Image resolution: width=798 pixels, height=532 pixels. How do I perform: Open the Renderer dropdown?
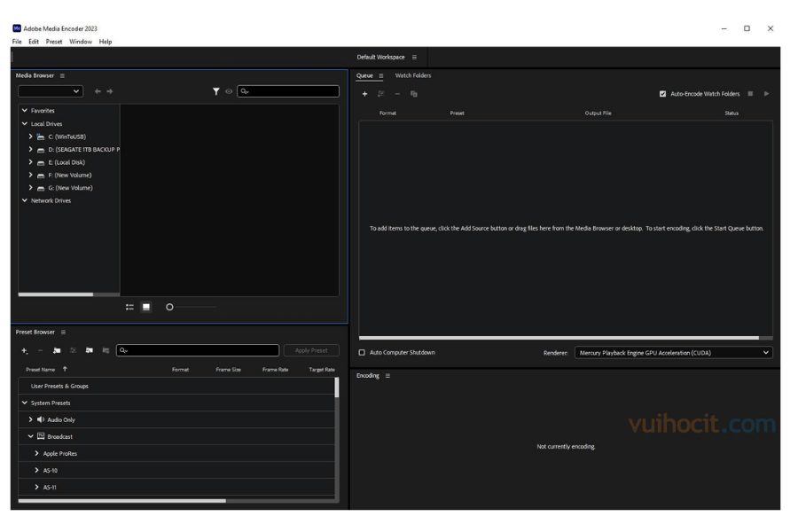coord(673,353)
